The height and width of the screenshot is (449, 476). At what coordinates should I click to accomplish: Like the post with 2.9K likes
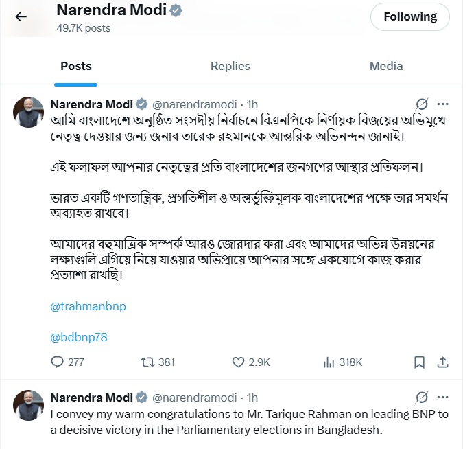click(x=239, y=362)
